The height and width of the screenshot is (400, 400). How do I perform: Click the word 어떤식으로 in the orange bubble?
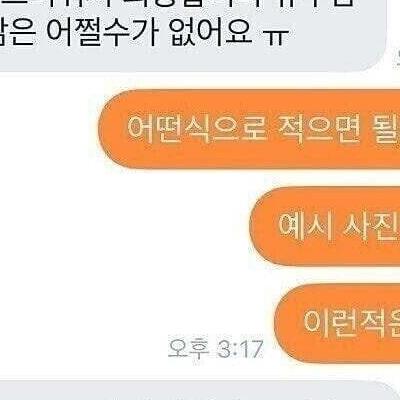197,128
